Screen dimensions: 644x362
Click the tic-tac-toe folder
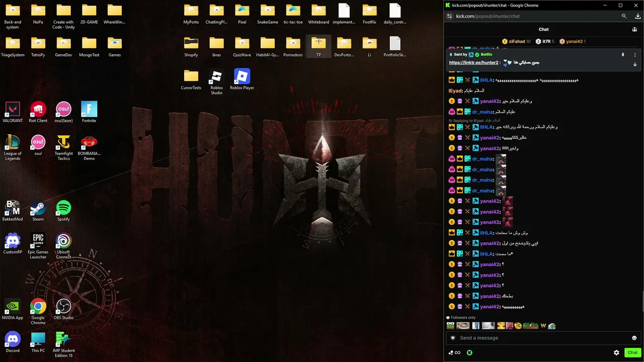(293, 14)
